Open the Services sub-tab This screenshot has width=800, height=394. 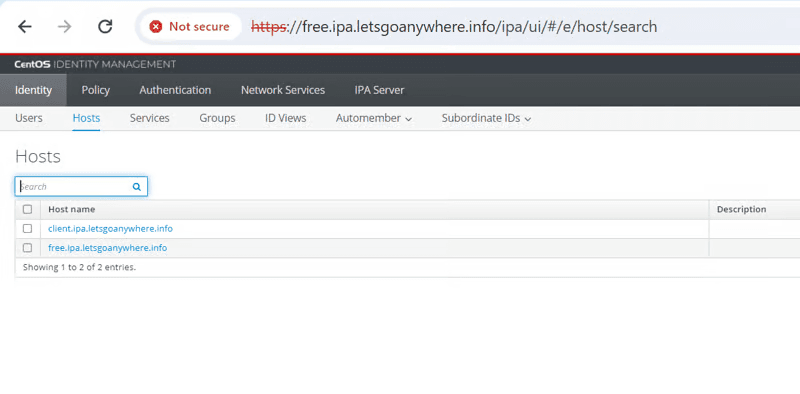149,118
